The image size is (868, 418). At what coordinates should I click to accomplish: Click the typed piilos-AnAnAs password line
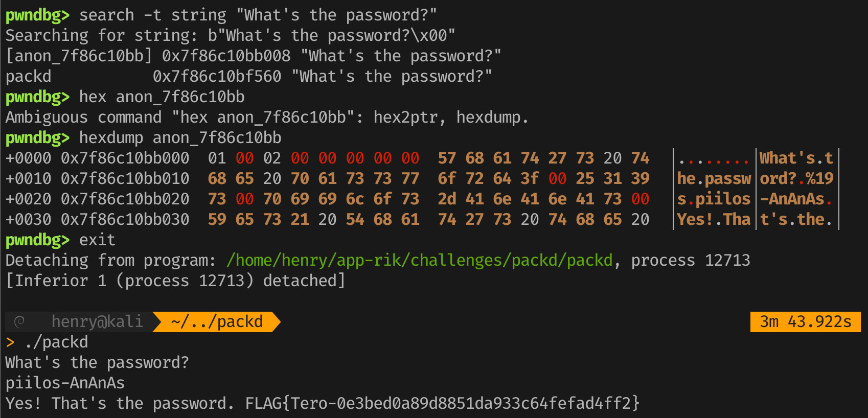click(x=65, y=383)
